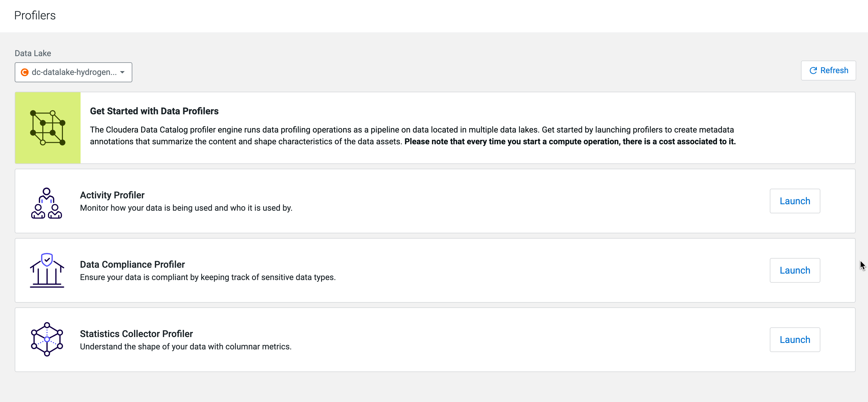
Task: Click the orange Cloudera icon in Data Lake selector
Action: tap(25, 72)
